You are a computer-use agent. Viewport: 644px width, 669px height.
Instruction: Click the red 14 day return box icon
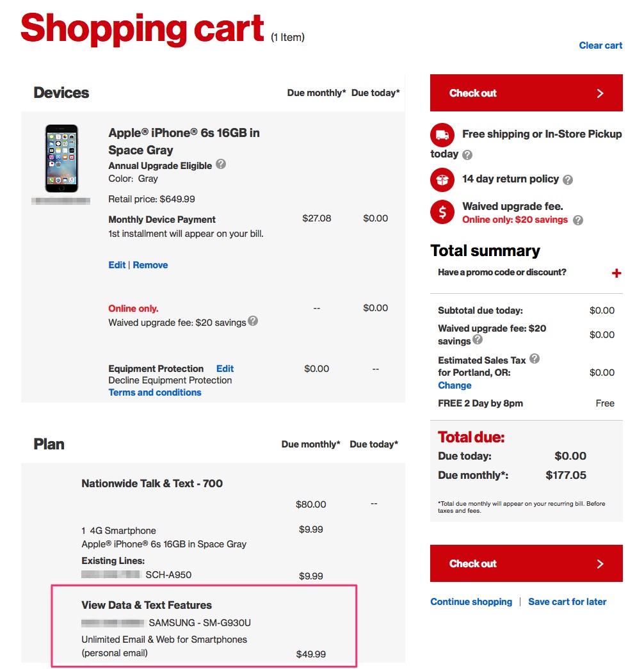(x=442, y=180)
